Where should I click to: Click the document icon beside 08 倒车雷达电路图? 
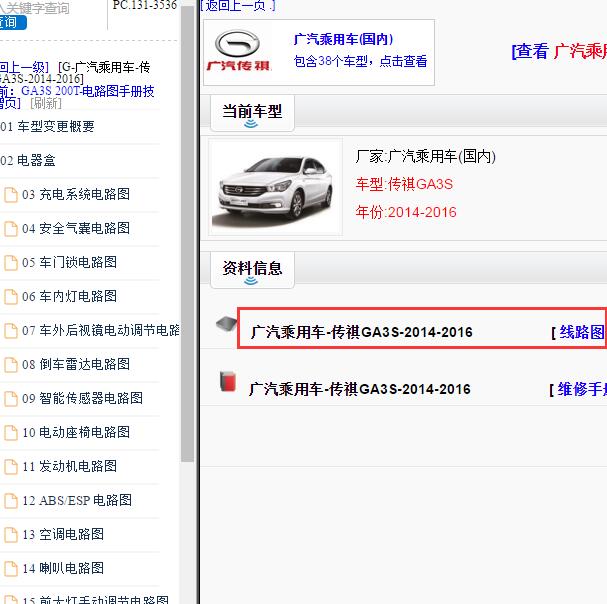(x=10, y=364)
